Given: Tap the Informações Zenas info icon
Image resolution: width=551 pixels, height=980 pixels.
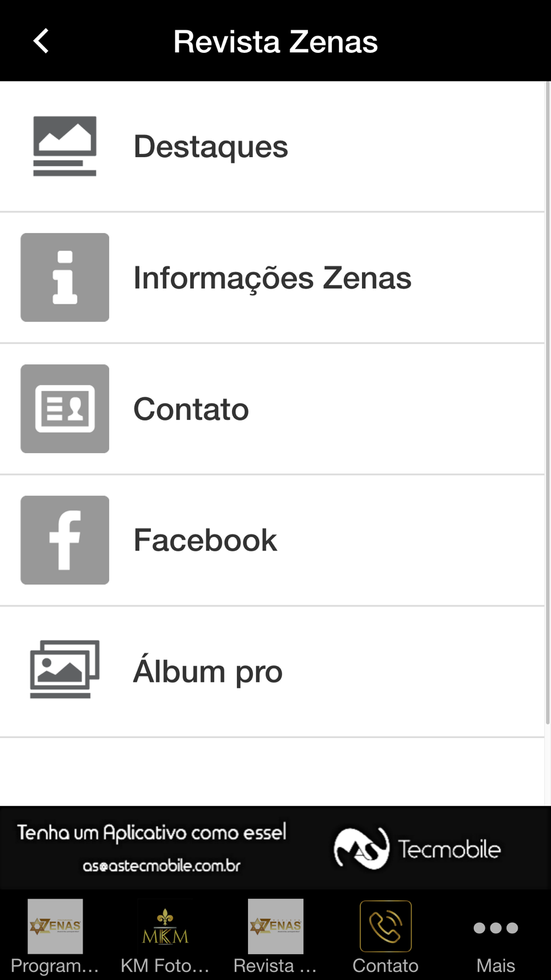Looking at the screenshot, I should pyautogui.click(x=64, y=277).
